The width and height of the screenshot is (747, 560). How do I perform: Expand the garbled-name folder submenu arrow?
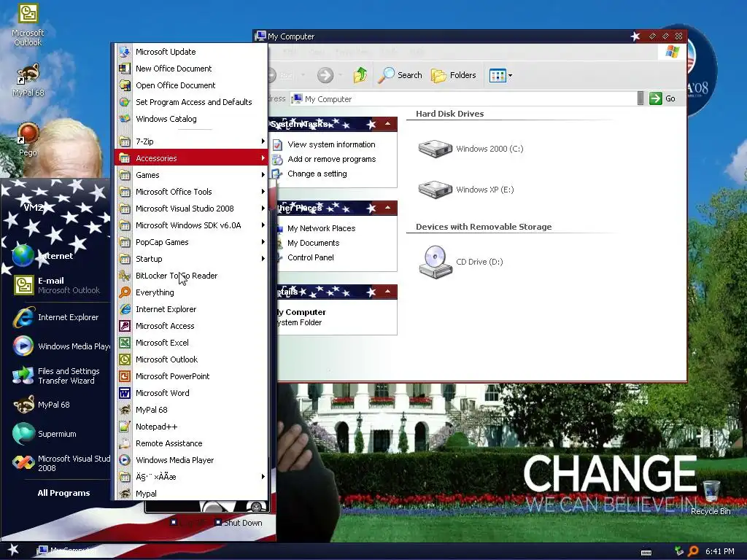pyautogui.click(x=263, y=476)
